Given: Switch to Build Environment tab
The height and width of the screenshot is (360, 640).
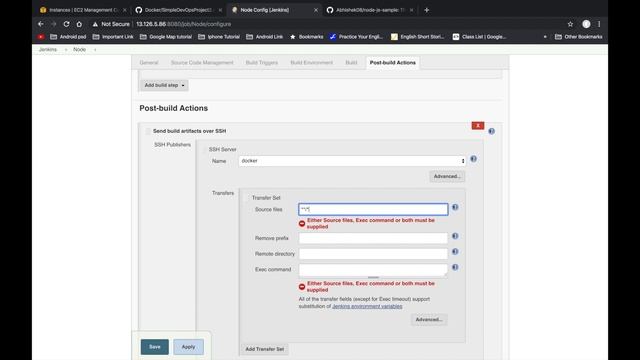Looking at the screenshot, I should click(x=311, y=62).
